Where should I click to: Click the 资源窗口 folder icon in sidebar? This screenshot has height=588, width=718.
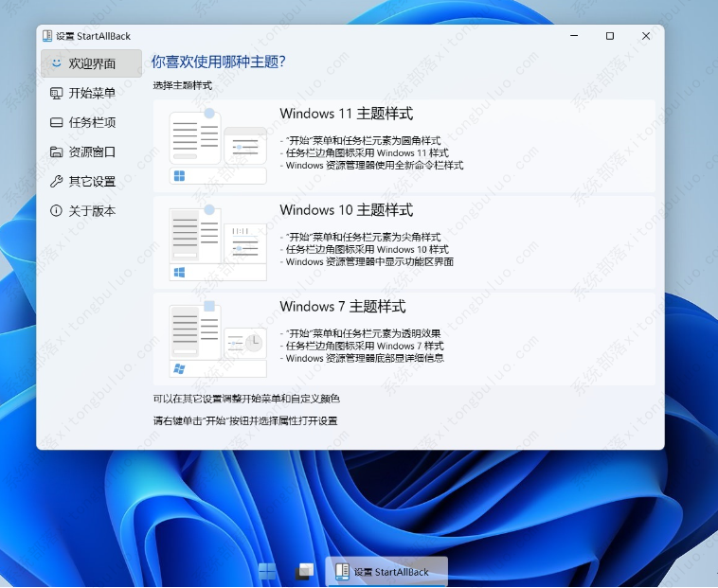[56, 151]
